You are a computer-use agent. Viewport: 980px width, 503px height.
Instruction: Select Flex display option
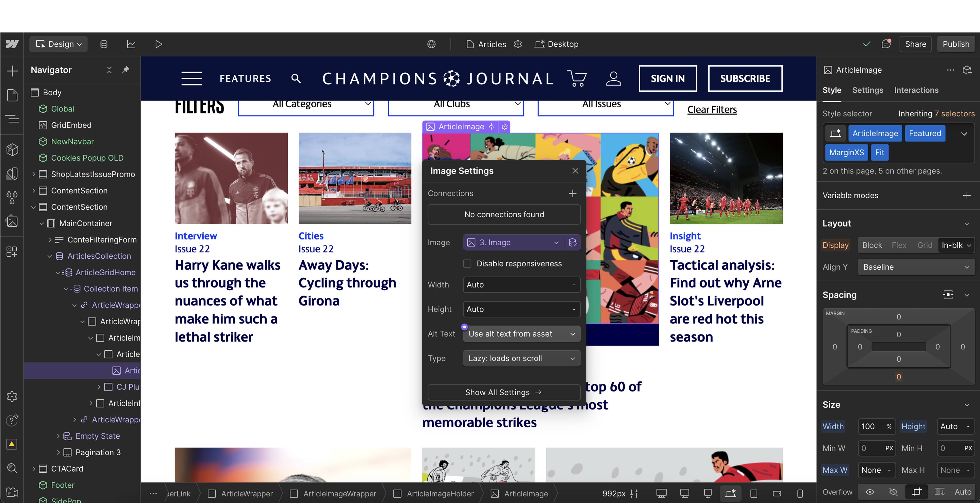(x=899, y=245)
